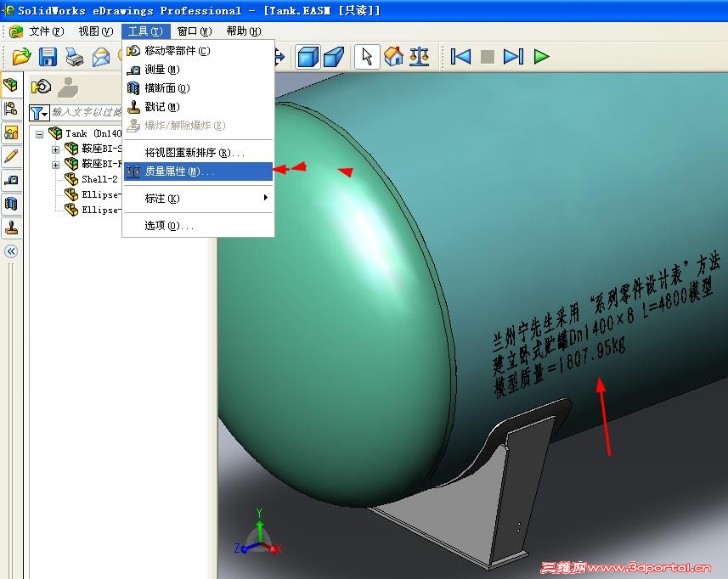The width and height of the screenshot is (728, 579).
Task: Expand the 鞍座BI-F tree node
Action: pyautogui.click(x=55, y=166)
